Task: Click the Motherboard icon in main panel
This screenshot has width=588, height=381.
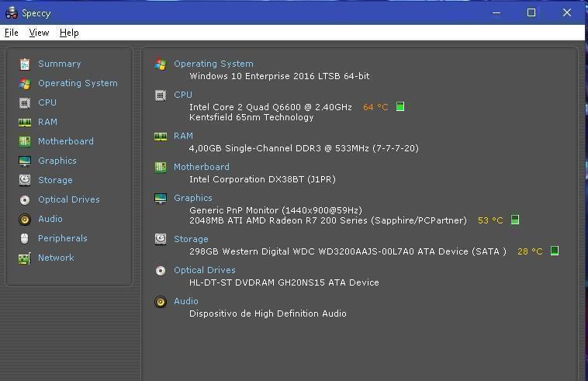Action: pyautogui.click(x=161, y=168)
